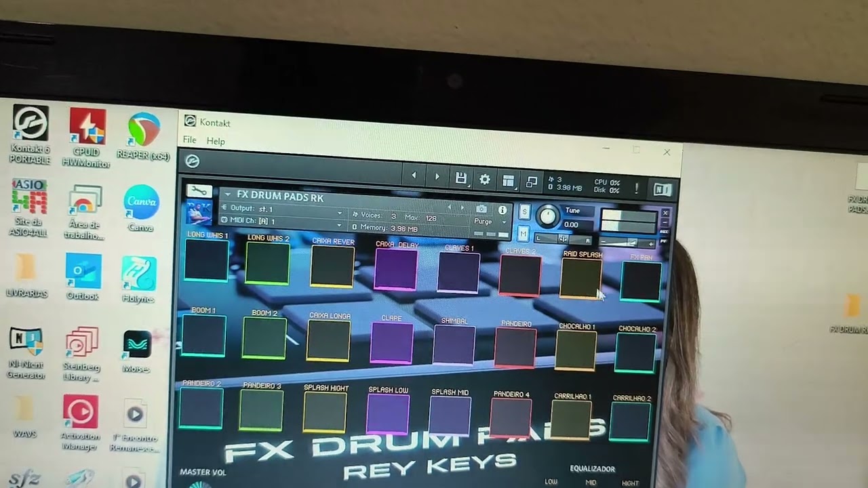Trigger the CARRILHAO 1 pad
The width and height of the screenshot is (868, 488).
(571, 420)
